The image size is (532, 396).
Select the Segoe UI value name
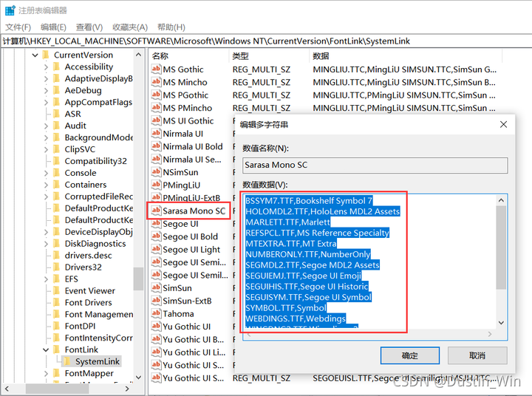180,224
